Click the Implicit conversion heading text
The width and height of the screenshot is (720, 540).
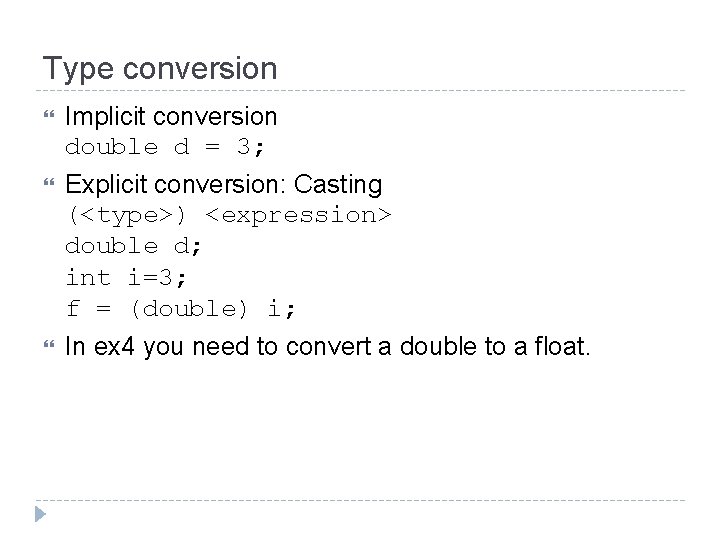tap(171, 116)
